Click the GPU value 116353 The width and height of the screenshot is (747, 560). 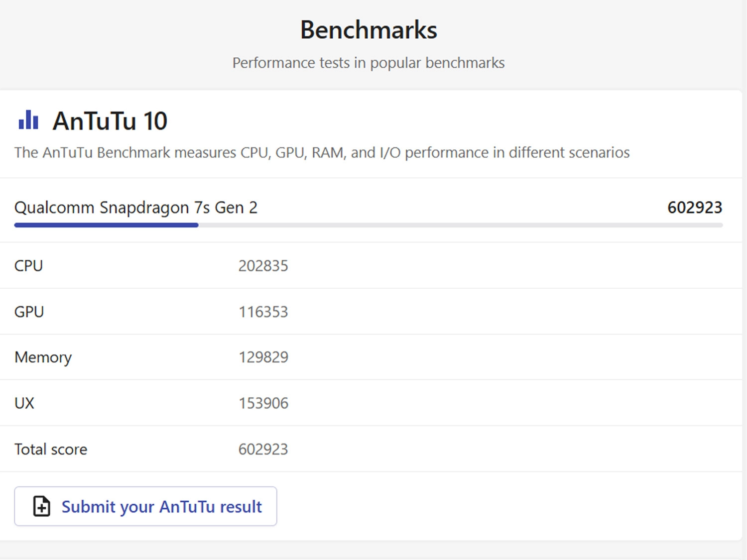[263, 312]
